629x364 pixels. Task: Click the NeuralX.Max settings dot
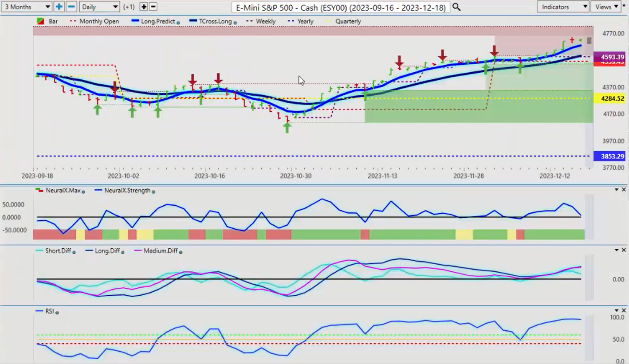[83, 192]
